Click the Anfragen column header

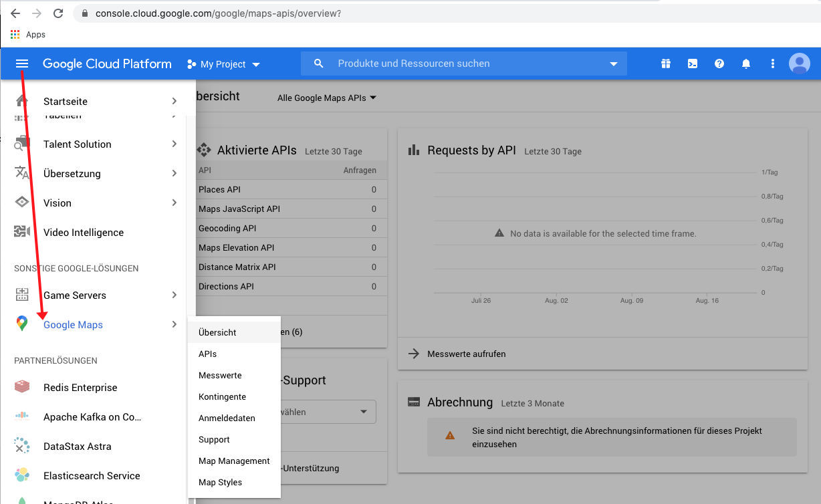coord(360,170)
